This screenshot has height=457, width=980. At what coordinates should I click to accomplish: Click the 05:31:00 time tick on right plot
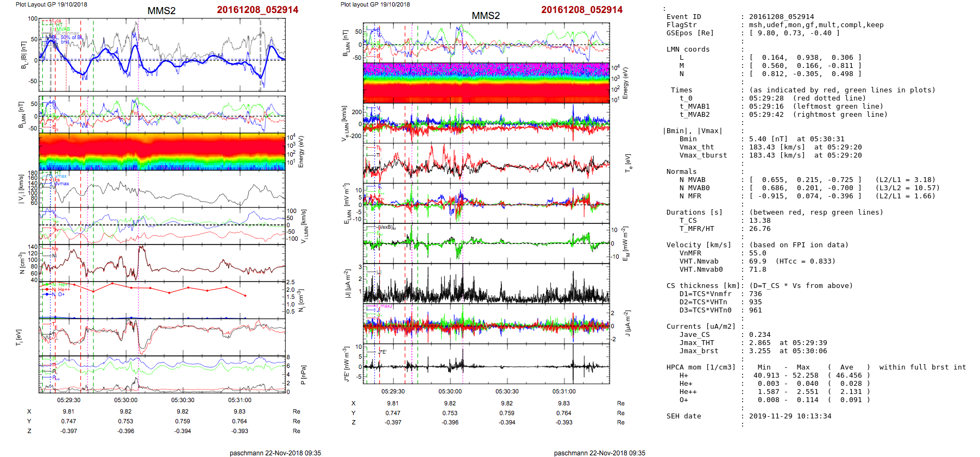coord(564,391)
